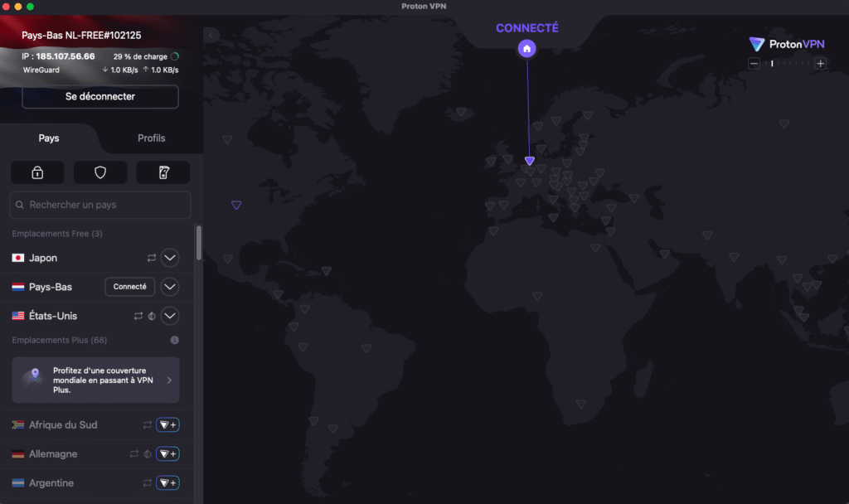
Task: Click the WireGuard protocol label
Action: click(x=41, y=70)
